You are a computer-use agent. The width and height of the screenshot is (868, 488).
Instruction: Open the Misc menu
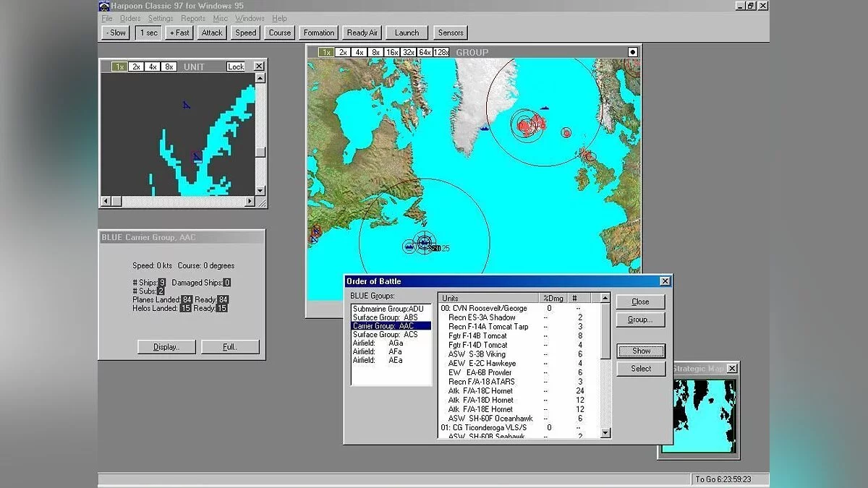220,18
